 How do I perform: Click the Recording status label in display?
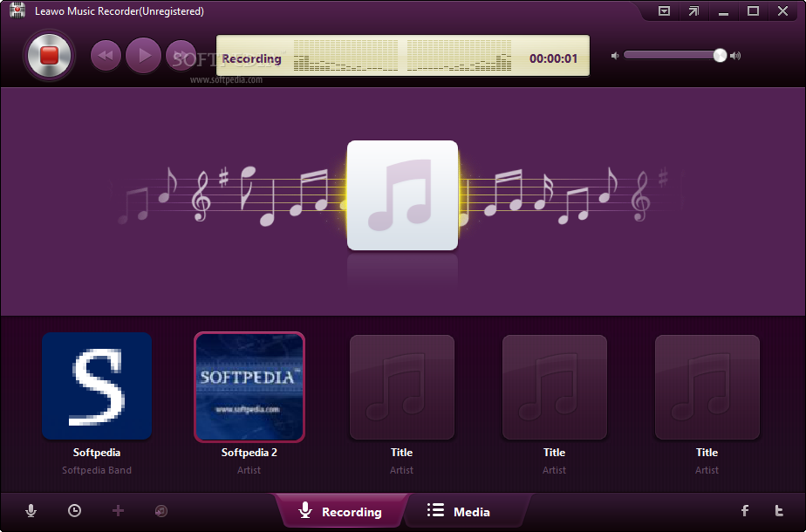coord(251,58)
